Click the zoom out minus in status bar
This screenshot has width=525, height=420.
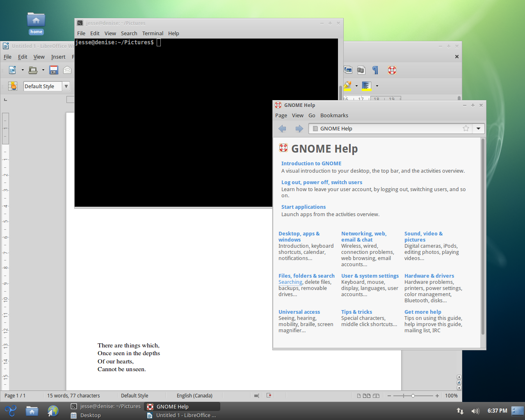pos(389,396)
